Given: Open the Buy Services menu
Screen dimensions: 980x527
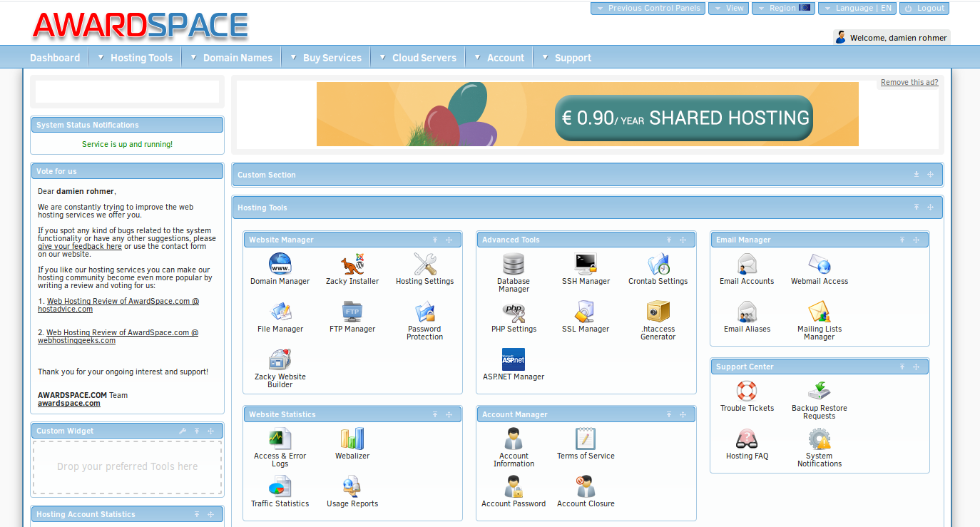Looking at the screenshot, I should tap(327, 58).
